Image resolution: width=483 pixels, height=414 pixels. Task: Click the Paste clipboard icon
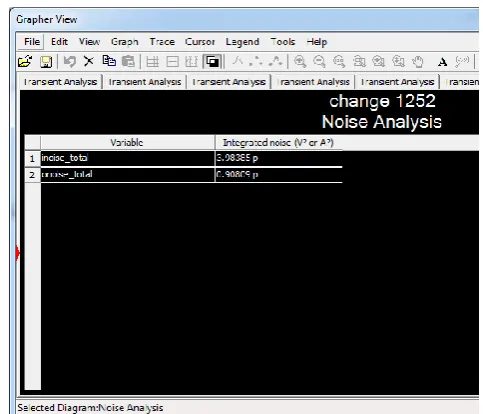click(128, 61)
